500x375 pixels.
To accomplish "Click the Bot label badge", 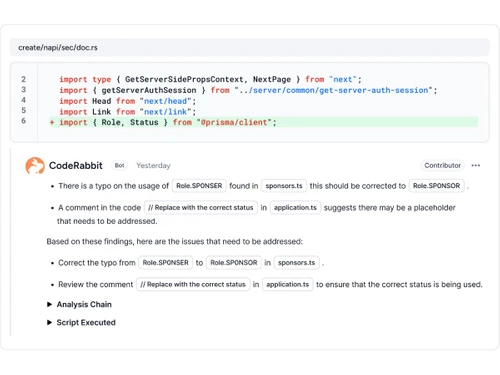I will tap(119, 165).
